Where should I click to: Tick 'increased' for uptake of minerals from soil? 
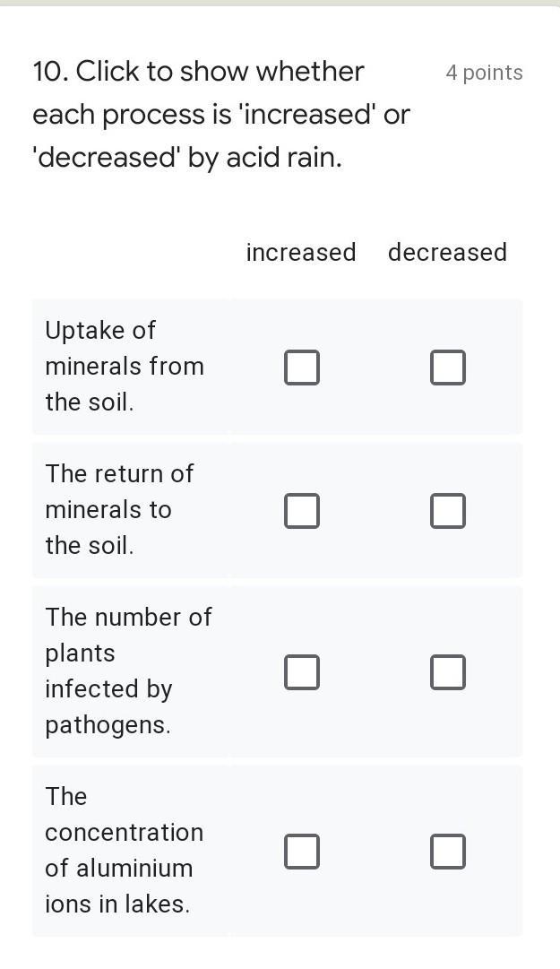point(302,367)
